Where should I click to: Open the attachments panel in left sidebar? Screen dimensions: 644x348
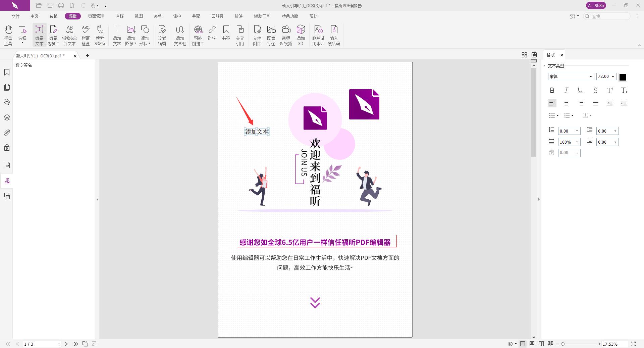click(7, 133)
